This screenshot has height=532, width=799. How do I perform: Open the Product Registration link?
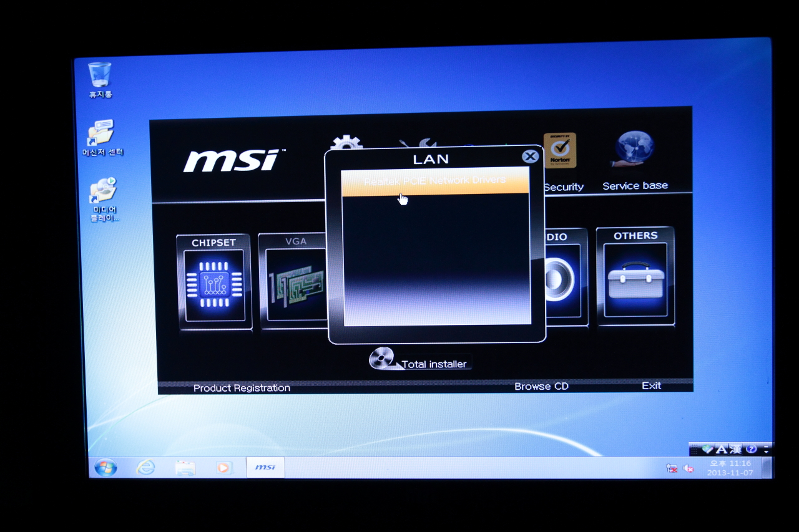coord(242,388)
